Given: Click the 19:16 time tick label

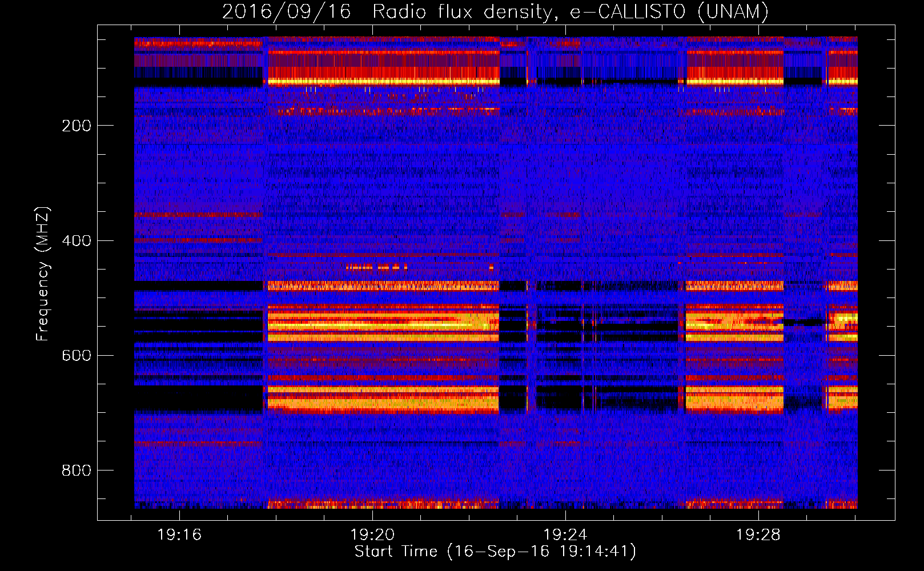Looking at the screenshot, I should pyautogui.click(x=179, y=535).
